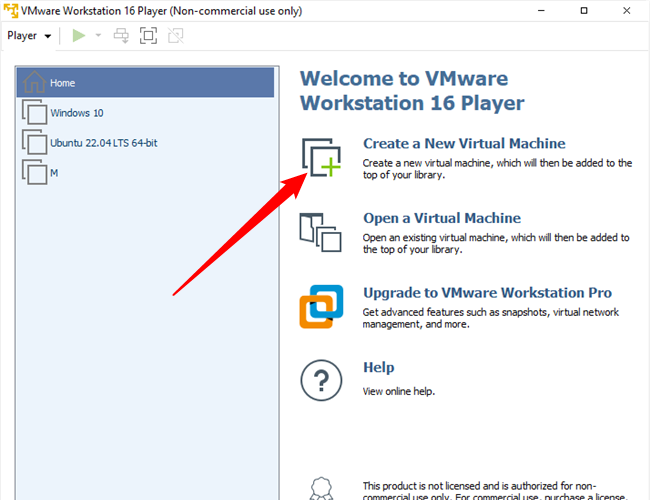Expand the power options dropdown arrow
Screen dimensions: 650x500
pyautogui.click(x=98, y=36)
